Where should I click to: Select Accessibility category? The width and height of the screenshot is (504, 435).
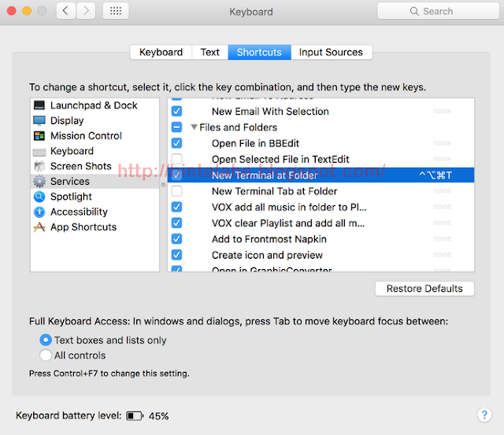click(x=94, y=212)
